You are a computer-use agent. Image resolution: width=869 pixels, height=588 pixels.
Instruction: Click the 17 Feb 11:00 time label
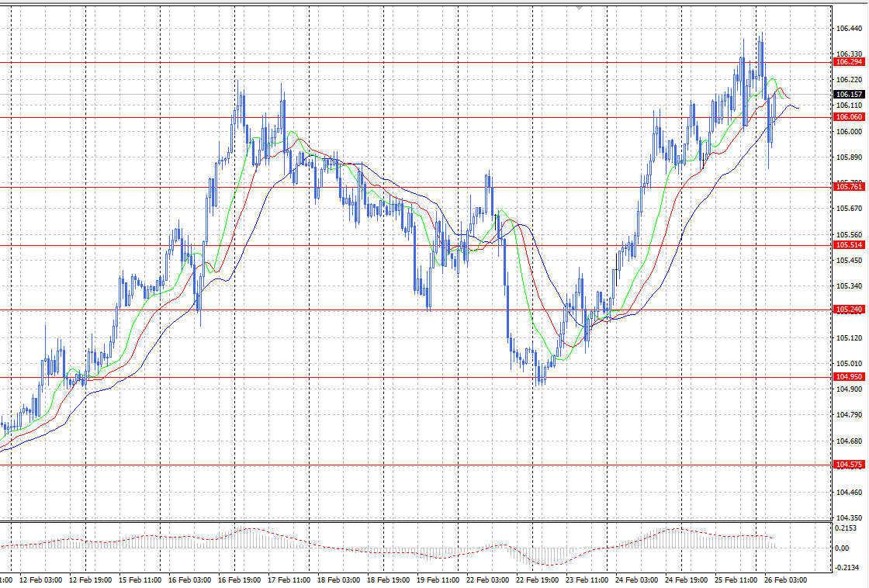pyautogui.click(x=289, y=580)
